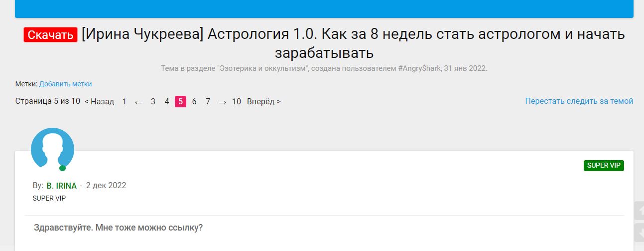Click the right arrow pagination gap icon
The width and height of the screenshot is (644, 251).
click(x=222, y=102)
